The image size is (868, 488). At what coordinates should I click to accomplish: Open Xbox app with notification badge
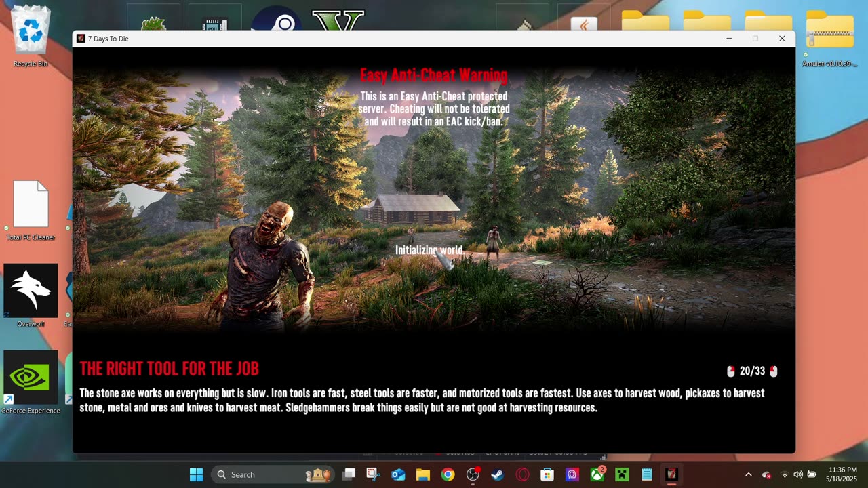(597, 474)
